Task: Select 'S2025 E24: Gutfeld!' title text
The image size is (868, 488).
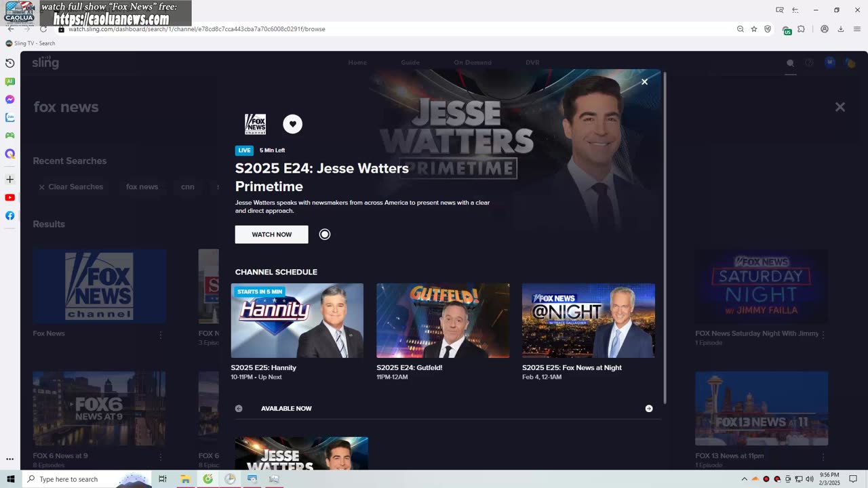Action: pos(410,367)
